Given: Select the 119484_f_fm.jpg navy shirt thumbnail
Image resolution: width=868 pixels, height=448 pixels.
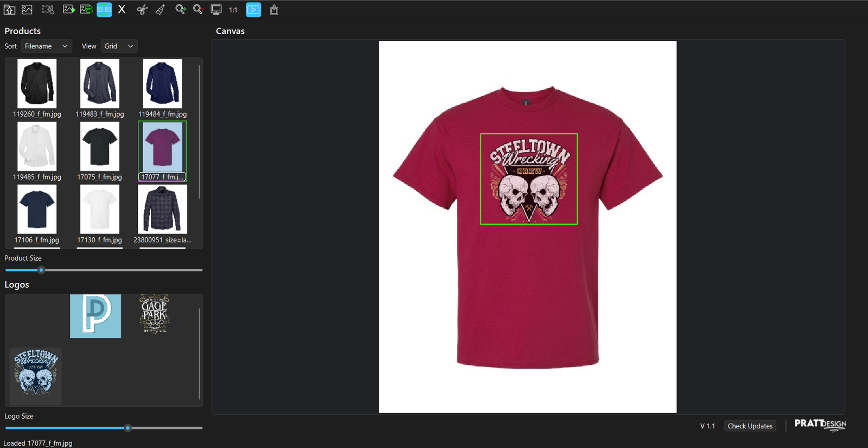Looking at the screenshot, I should point(162,84).
